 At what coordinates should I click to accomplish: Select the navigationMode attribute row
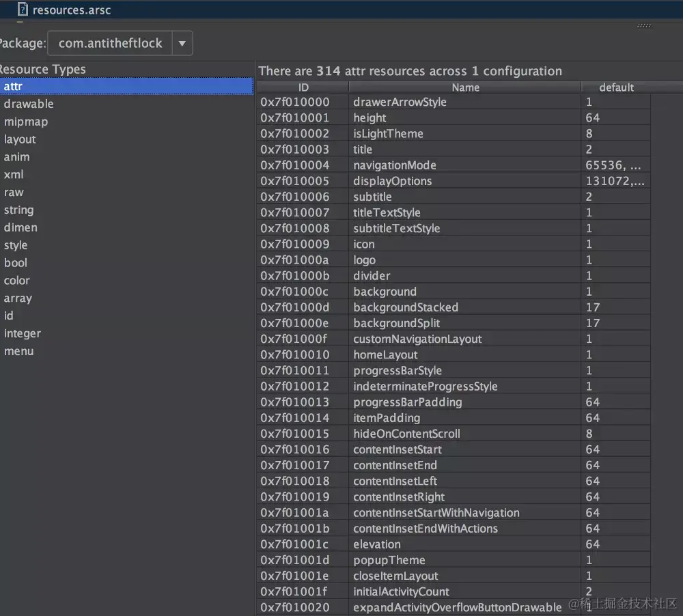[x=454, y=165]
